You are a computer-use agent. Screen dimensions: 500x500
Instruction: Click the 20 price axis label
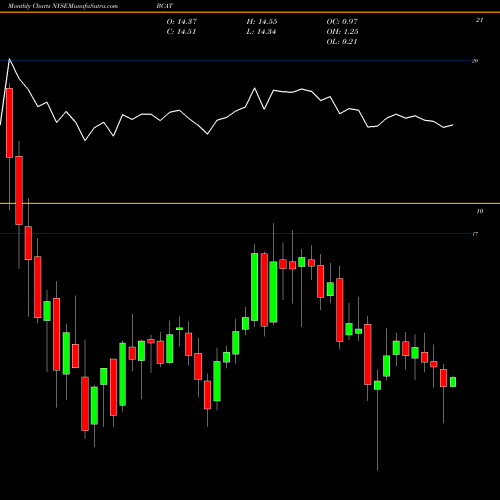pos(475,61)
